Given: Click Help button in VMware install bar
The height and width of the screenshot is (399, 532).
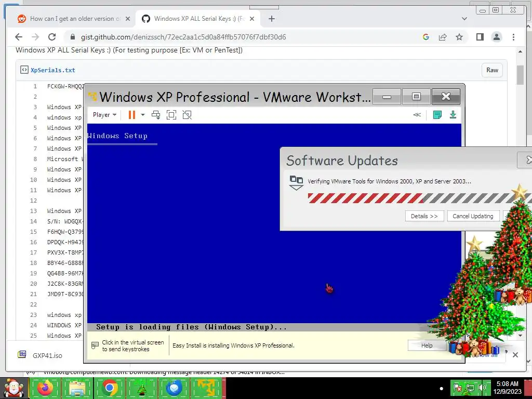Looking at the screenshot, I should 427,345.
